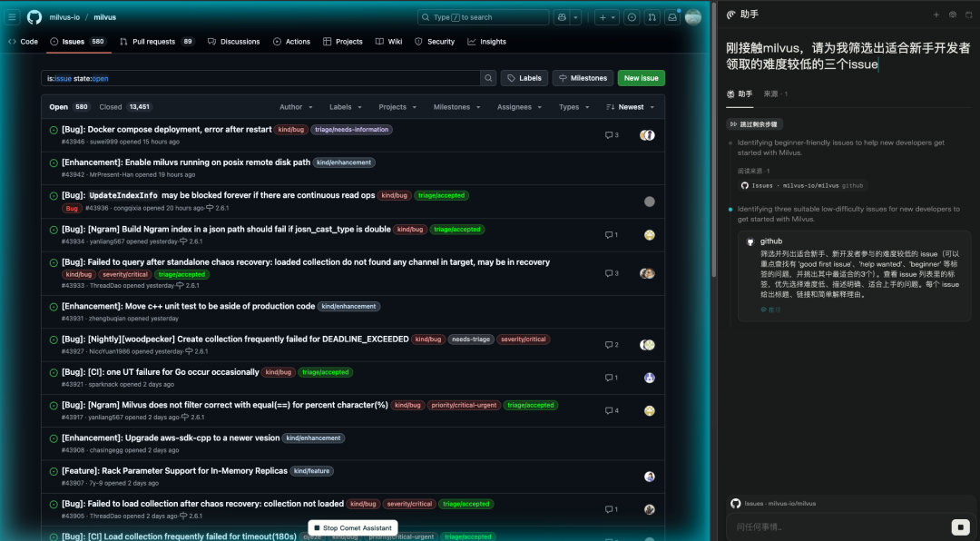
Task: Open comments icon on Docker compose deployment issue
Action: (612, 135)
